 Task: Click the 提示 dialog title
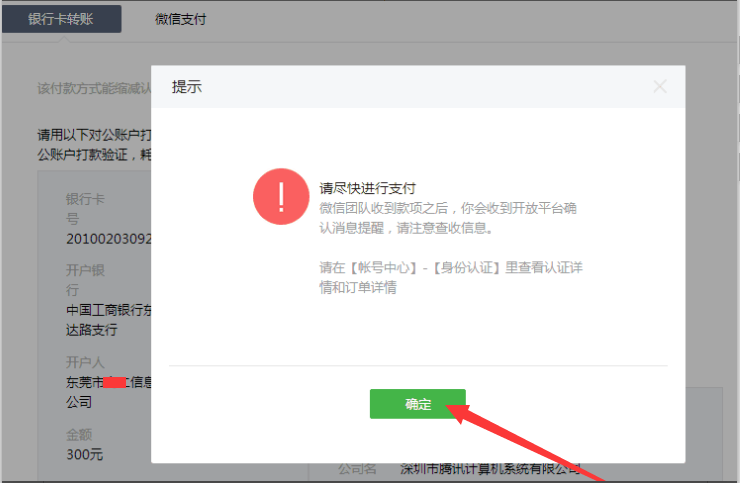187,87
